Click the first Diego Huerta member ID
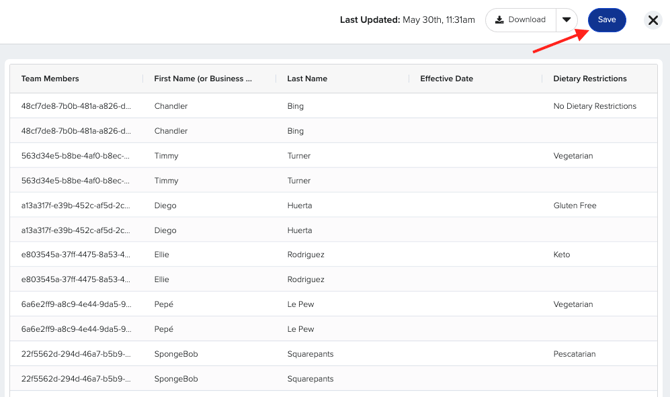This screenshot has width=670, height=397. [76, 206]
